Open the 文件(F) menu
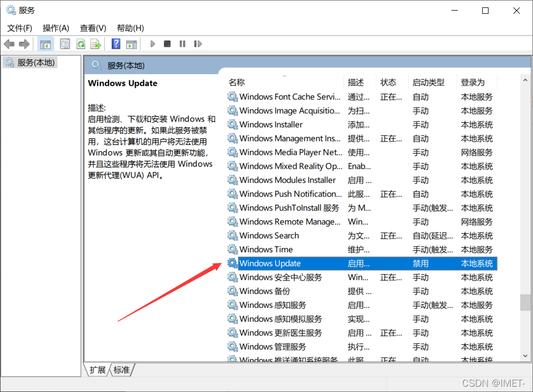The image size is (533, 392). pyautogui.click(x=20, y=28)
